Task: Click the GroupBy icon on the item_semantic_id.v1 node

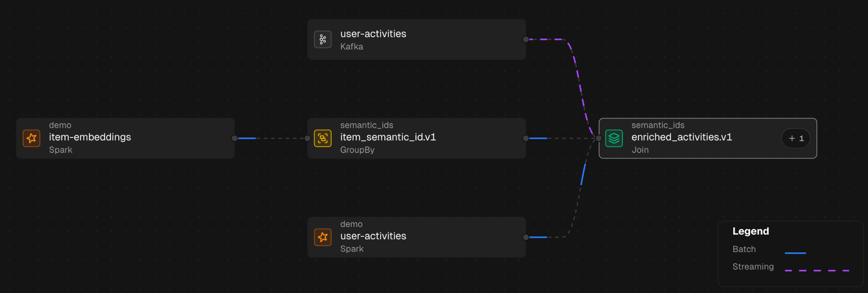Action: 323,138
